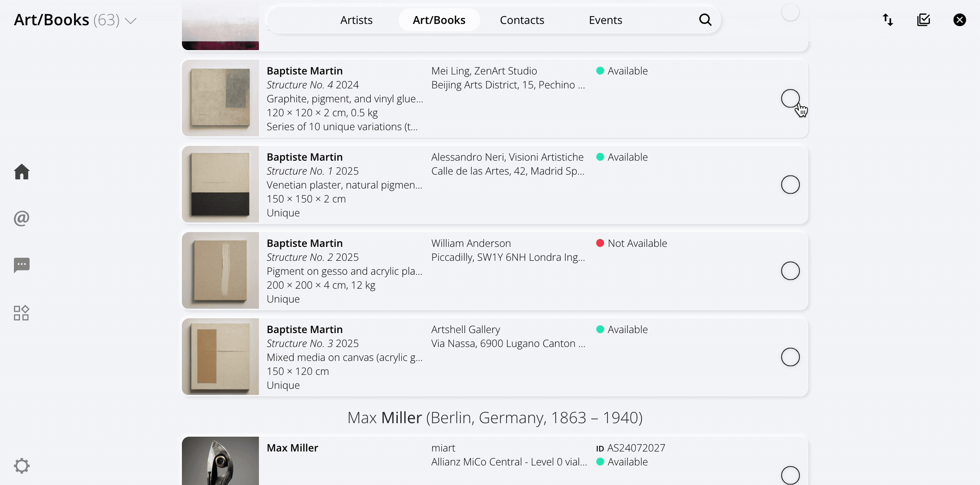Click the search magnifier icon
This screenshot has width=980, height=485.
tap(705, 20)
